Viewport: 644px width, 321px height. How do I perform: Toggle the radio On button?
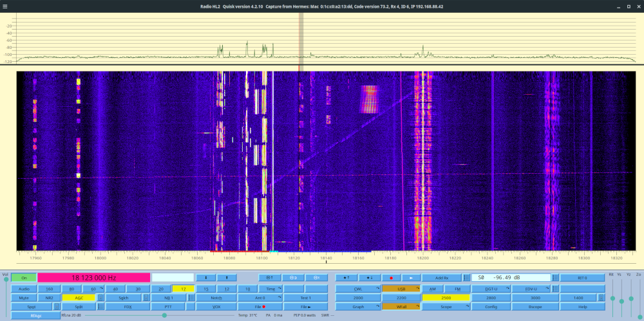pyautogui.click(x=24, y=278)
